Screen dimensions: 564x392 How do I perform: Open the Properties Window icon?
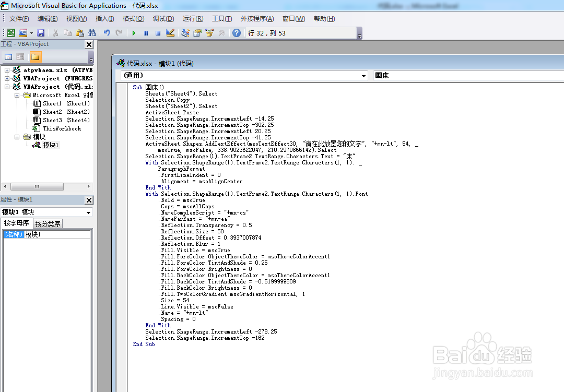coord(197,33)
